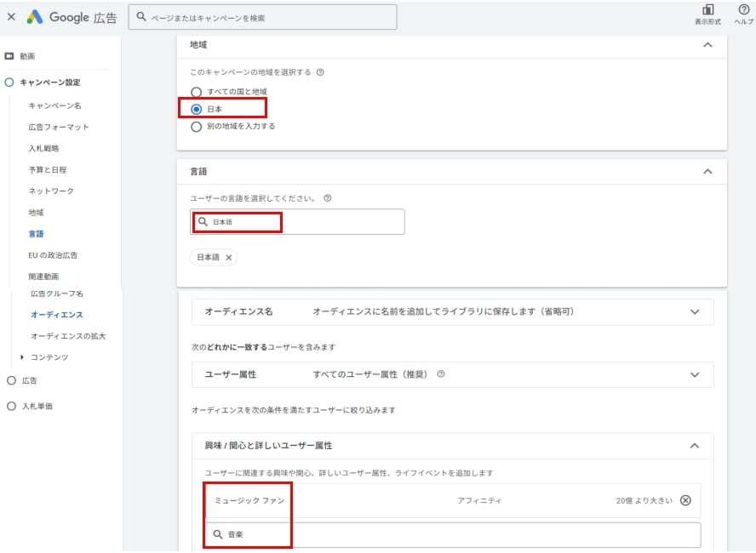Select 別の地域を入力する radio button
756x553 pixels.
tap(196, 127)
